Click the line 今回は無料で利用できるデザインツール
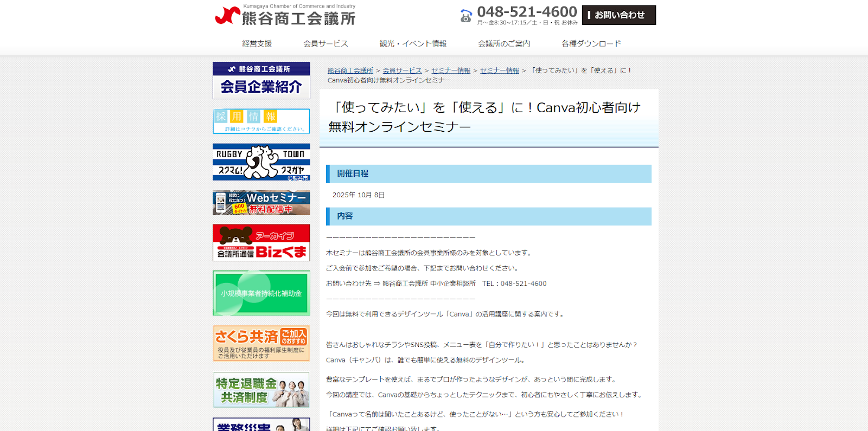The image size is (868, 431). [x=446, y=314]
